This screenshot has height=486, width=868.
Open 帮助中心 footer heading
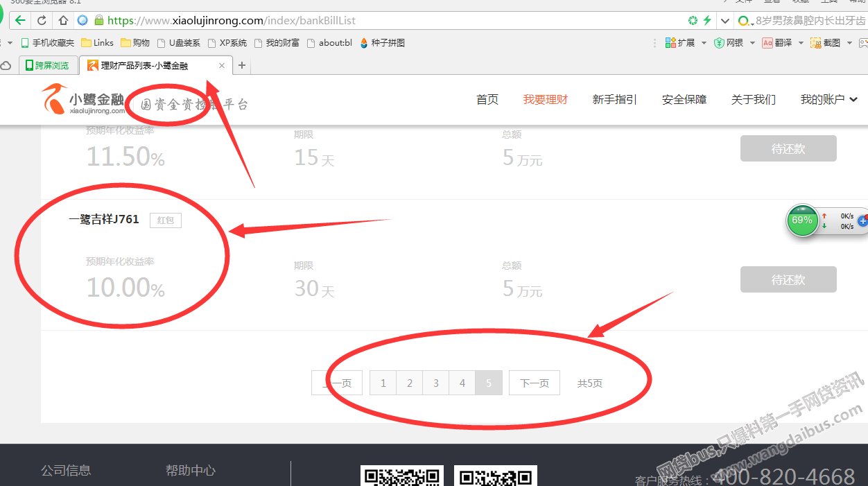[x=191, y=471]
